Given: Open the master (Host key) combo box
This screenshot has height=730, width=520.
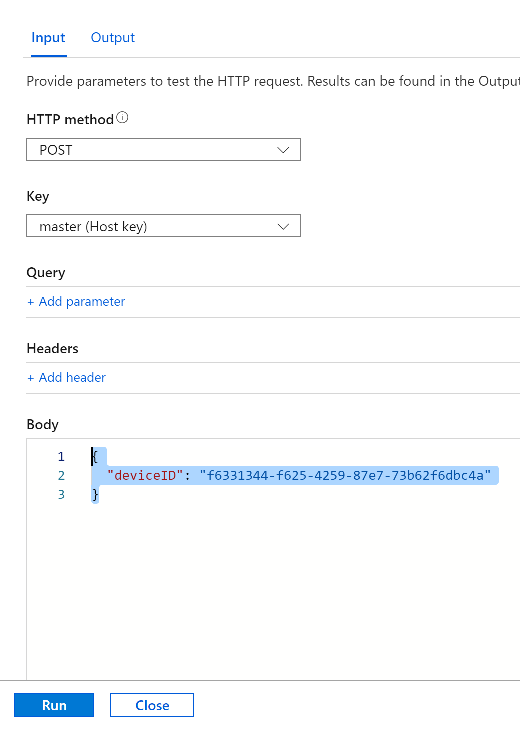Looking at the screenshot, I should click(x=163, y=226).
